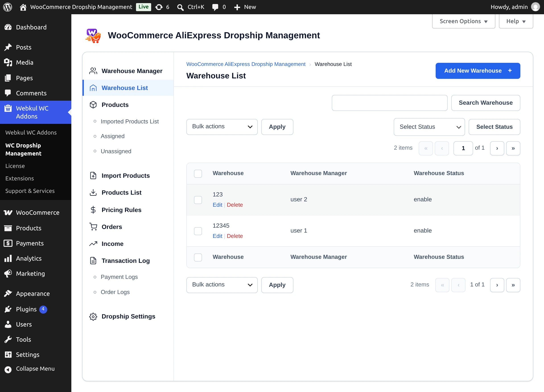This screenshot has height=392, width=544.
Task: Edit warehouse 123
Action: pos(217,205)
